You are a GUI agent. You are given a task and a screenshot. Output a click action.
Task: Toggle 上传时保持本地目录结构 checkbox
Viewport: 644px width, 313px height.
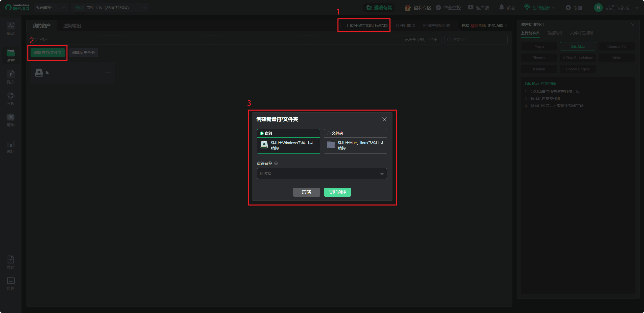tap(343, 25)
